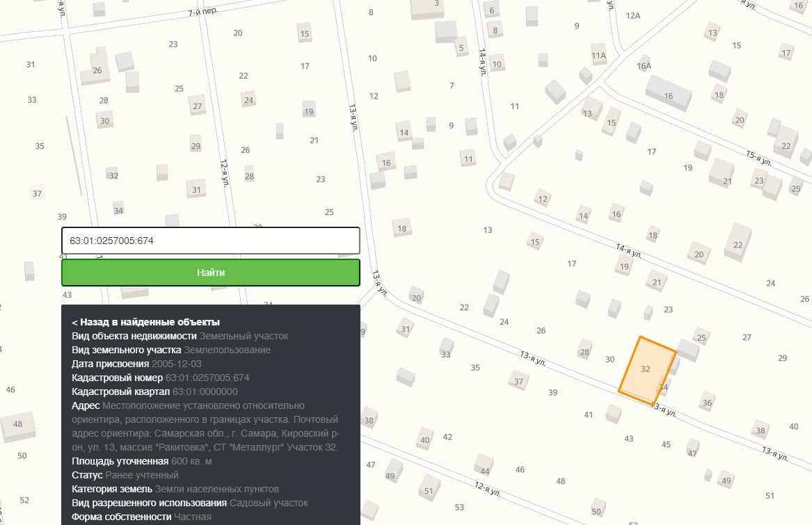Click building 18 near 13-я ул.
This screenshot has width=812, height=525.
pos(402,228)
